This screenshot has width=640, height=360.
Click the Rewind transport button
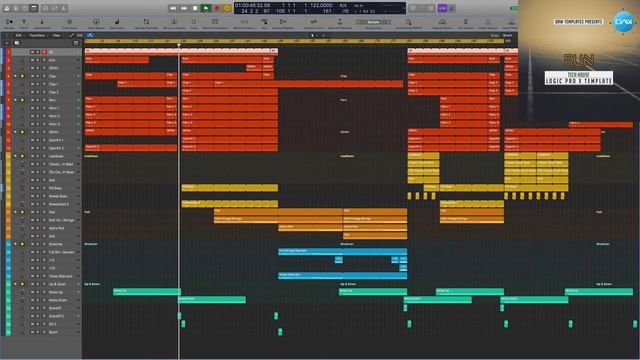173,8
